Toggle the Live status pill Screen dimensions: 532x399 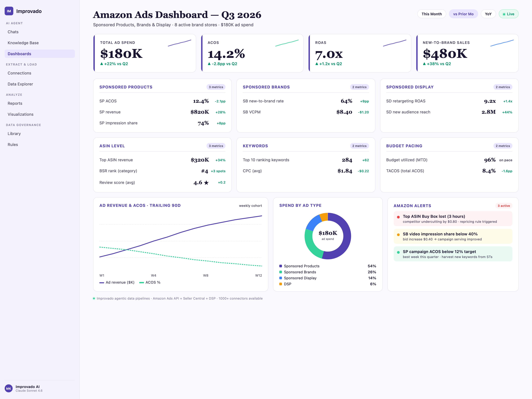(508, 14)
